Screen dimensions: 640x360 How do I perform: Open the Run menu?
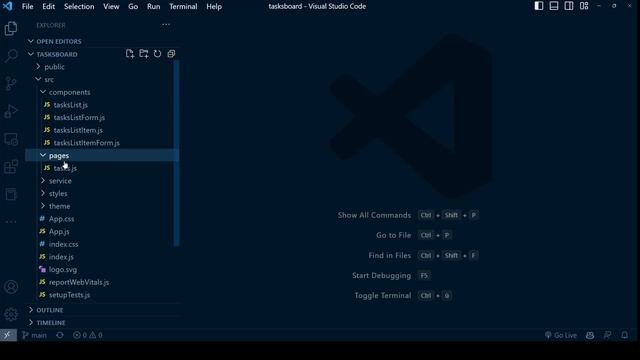153,7
